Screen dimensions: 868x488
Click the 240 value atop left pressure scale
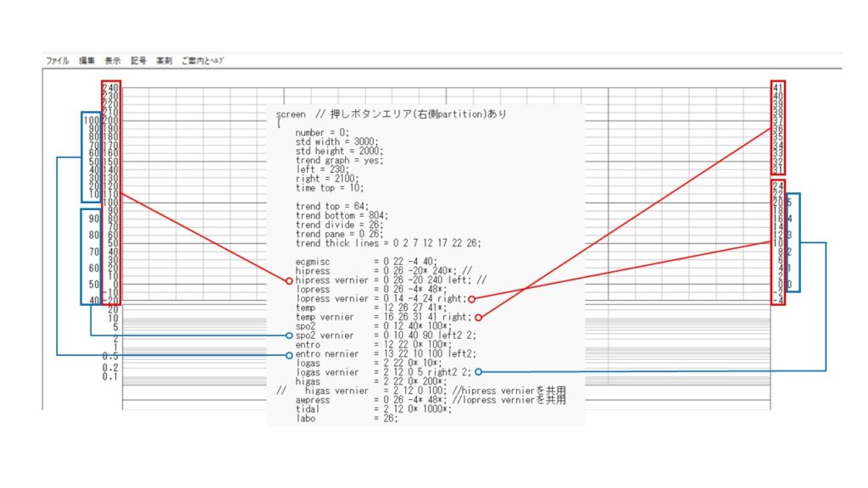tap(110, 87)
